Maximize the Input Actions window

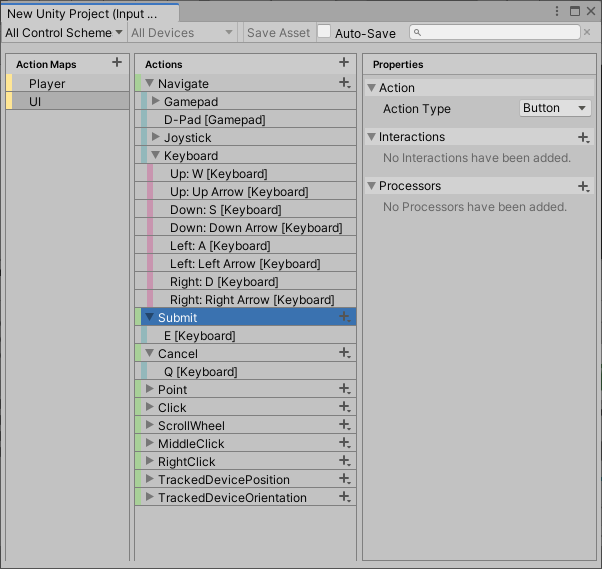(575, 11)
